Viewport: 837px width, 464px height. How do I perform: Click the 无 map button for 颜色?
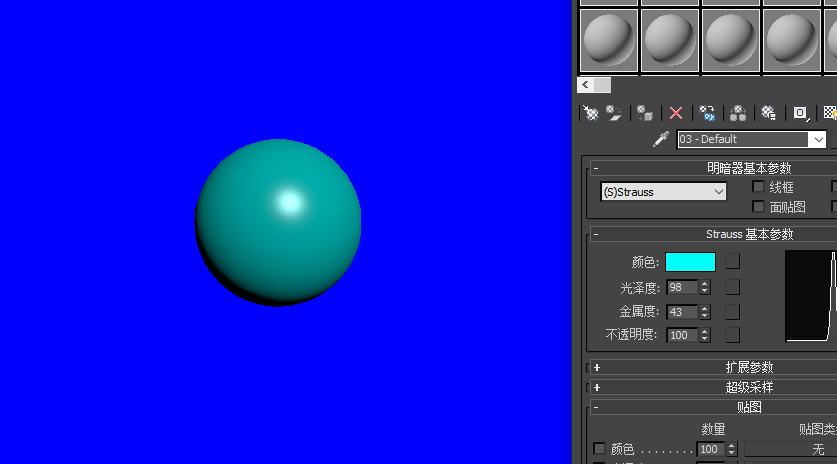click(x=791, y=449)
